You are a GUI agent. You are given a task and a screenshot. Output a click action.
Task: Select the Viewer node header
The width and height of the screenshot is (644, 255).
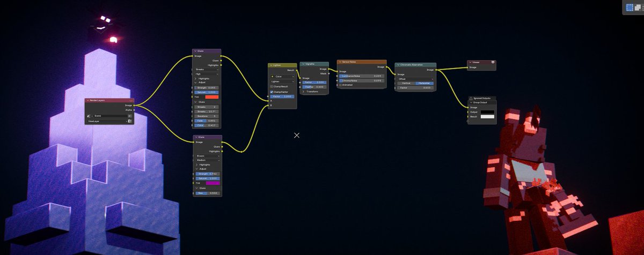[481, 62]
